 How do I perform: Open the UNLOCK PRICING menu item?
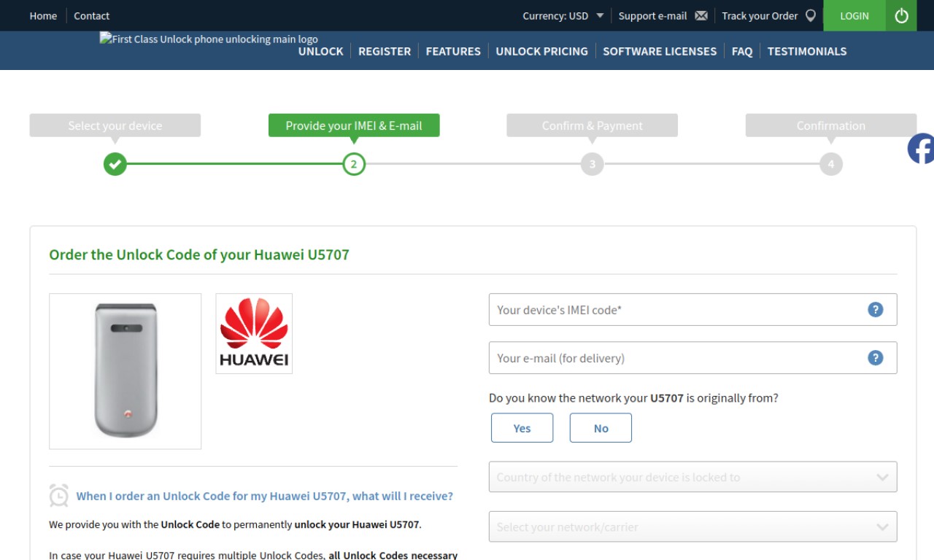(541, 51)
